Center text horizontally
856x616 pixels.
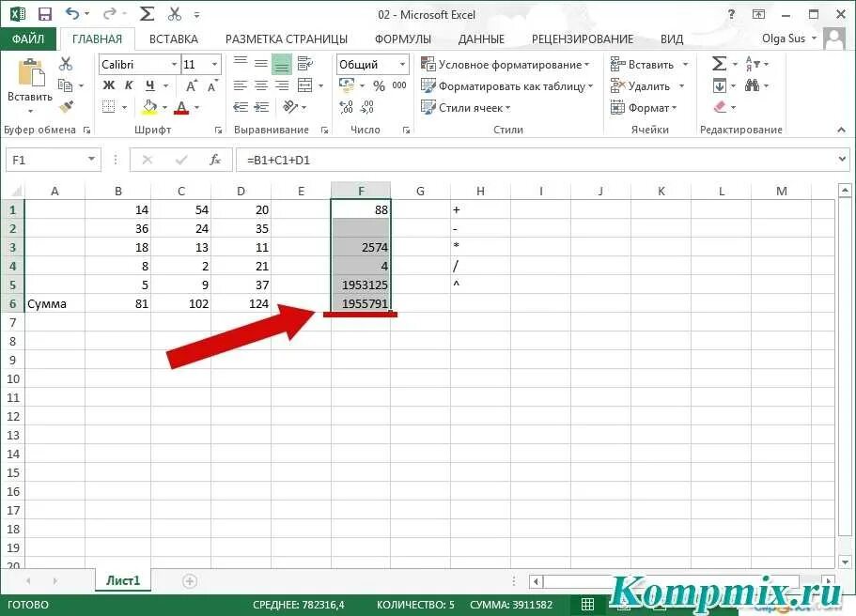click(x=261, y=85)
